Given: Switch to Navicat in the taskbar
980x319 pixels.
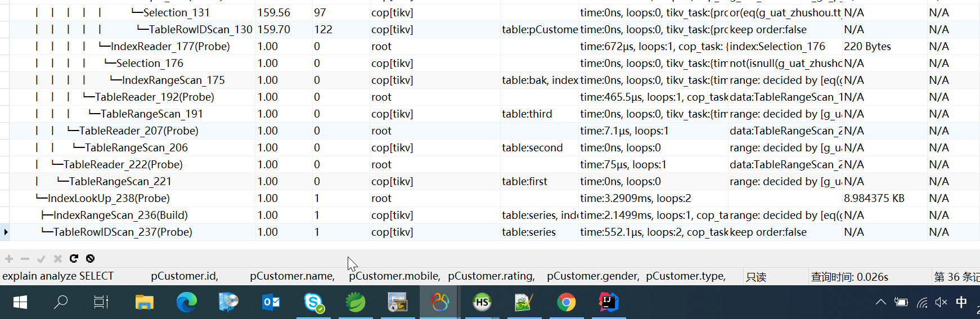Looking at the screenshot, I should [439, 303].
